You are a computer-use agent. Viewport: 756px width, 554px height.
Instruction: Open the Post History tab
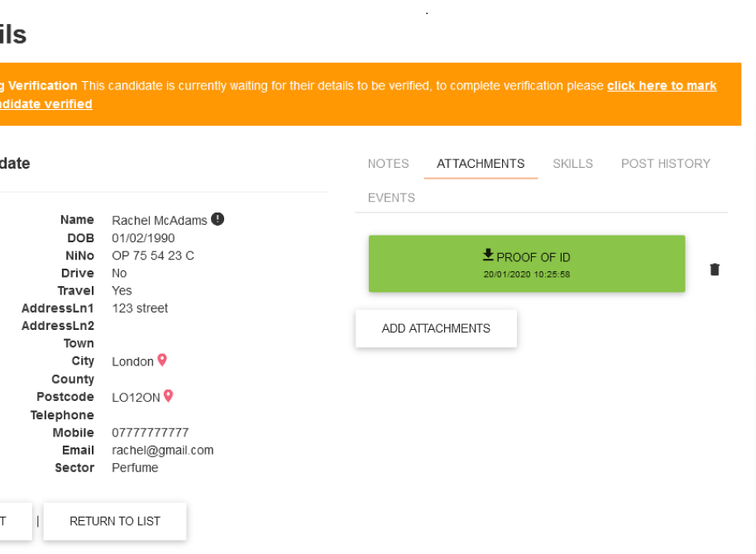click(665, 164)
